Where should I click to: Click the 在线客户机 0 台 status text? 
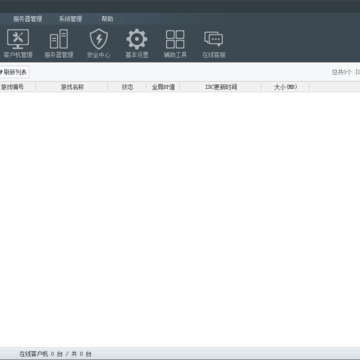[x=41, y=354]
